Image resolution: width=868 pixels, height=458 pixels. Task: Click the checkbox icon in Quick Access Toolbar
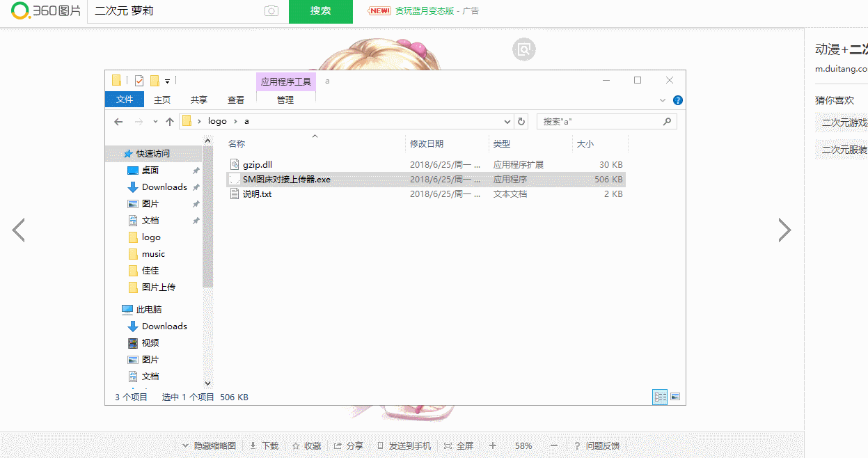138,80
